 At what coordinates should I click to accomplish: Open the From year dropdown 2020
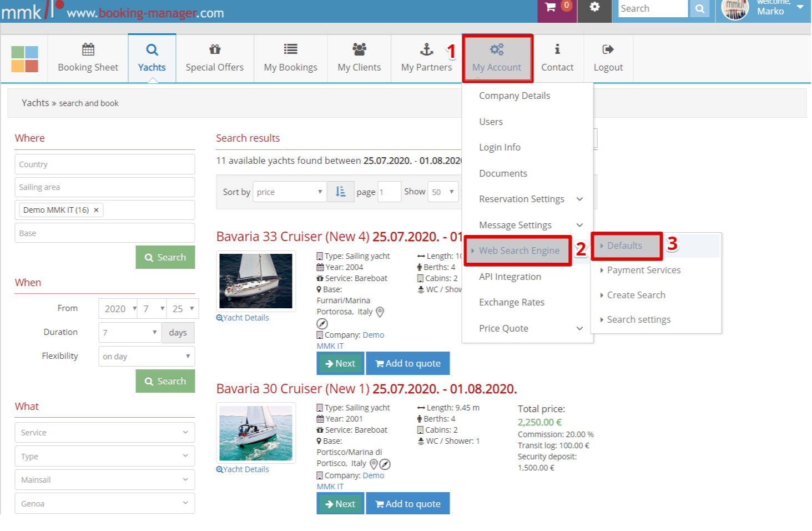(x=118, y=309)
